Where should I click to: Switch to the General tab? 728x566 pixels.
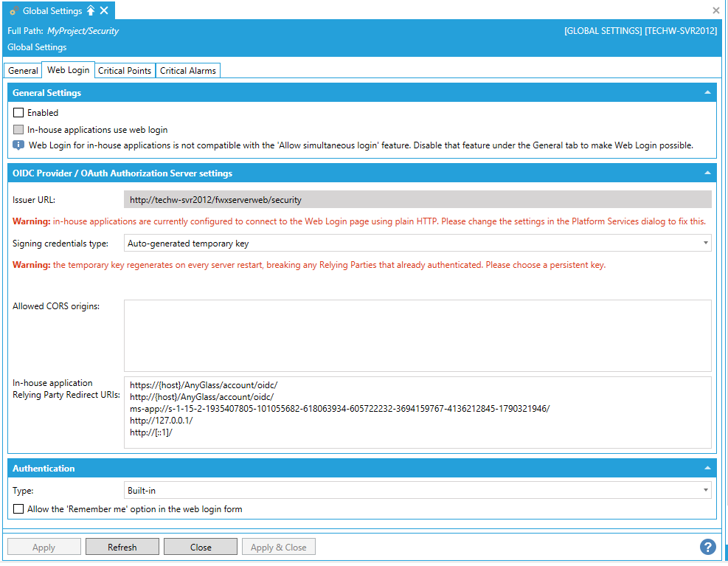(x=23, y=71)
